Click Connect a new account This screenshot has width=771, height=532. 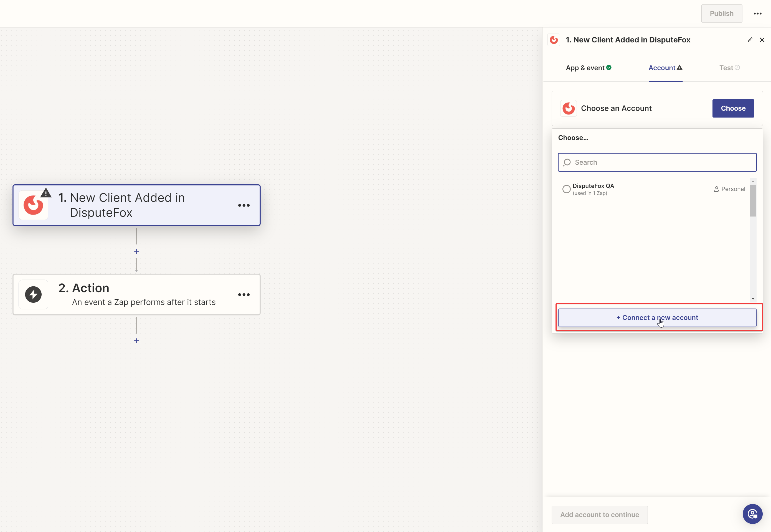[x=657, y=317]
